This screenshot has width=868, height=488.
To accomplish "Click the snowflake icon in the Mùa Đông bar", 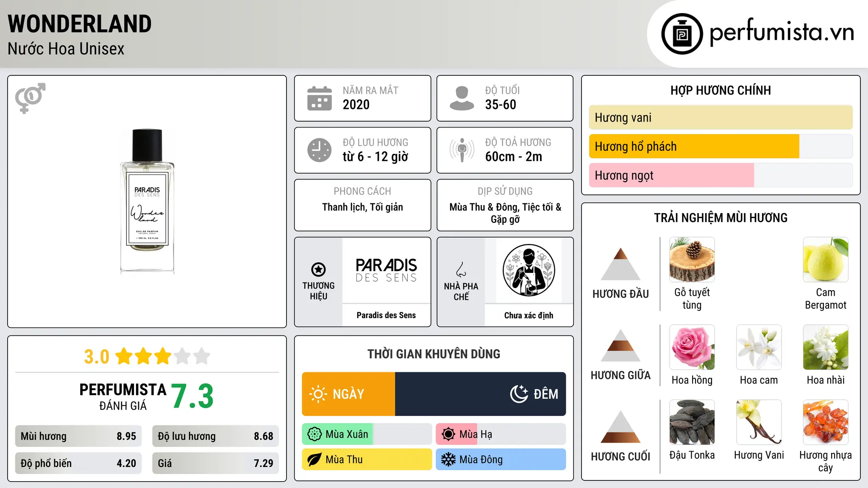I will pyautogui.click(x=448, y=460).
